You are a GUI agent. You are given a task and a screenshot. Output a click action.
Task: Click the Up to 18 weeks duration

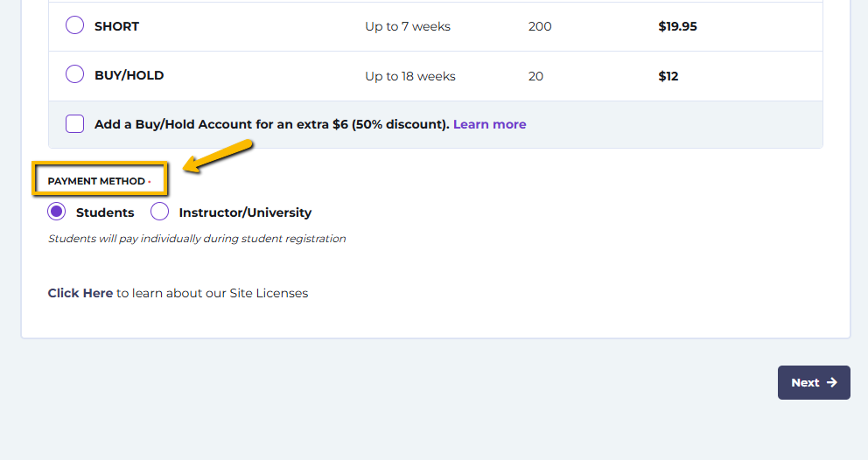point(410,76)
